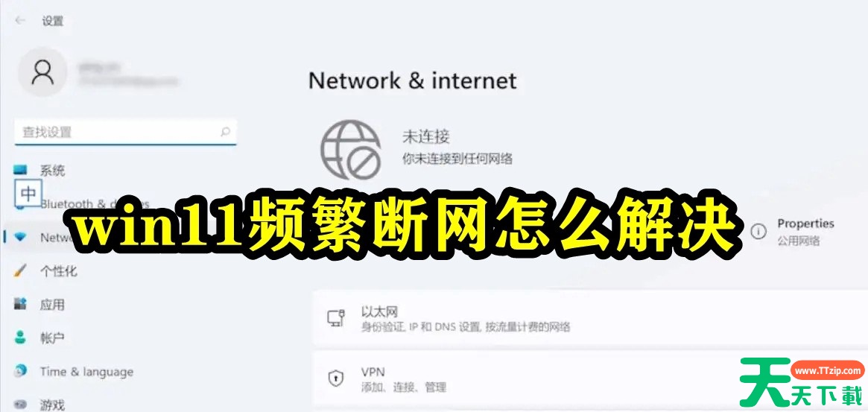This screenshot has height=412, width=868.
Task: Select the 系统 monitor icon
Action: 20,170
